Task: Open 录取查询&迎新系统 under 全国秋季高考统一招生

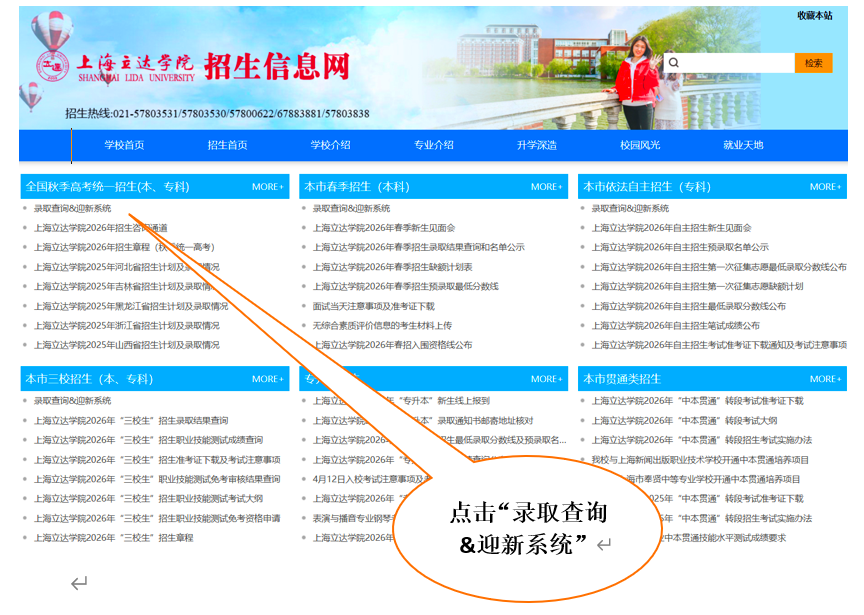Action: pos(73,208)
